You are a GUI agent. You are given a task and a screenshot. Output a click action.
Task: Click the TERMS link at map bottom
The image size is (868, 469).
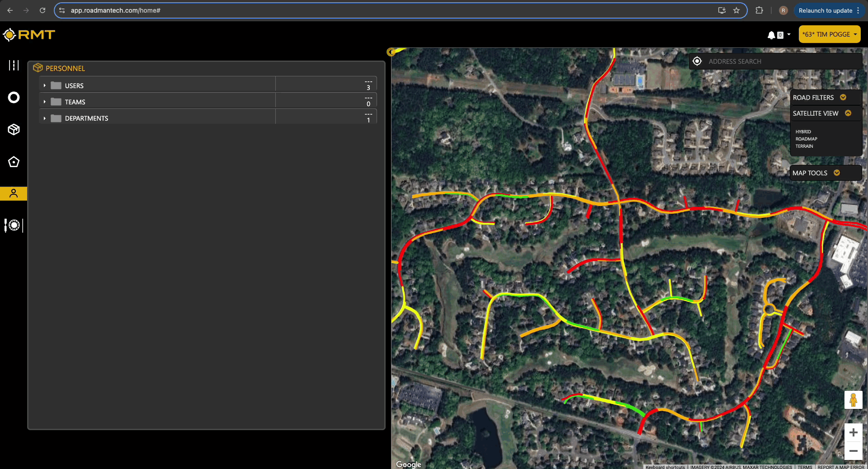[x=805, y=467]
